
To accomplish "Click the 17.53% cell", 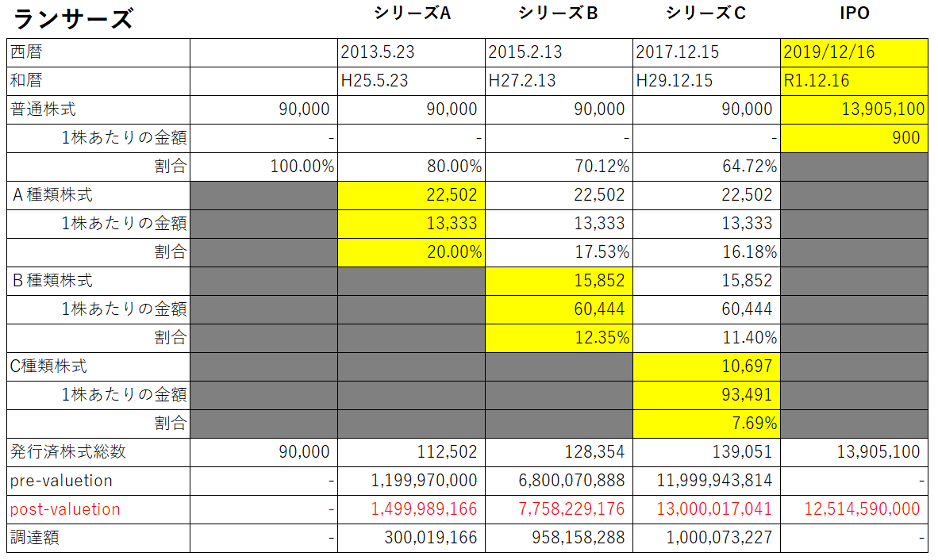I will click(559, 252).
